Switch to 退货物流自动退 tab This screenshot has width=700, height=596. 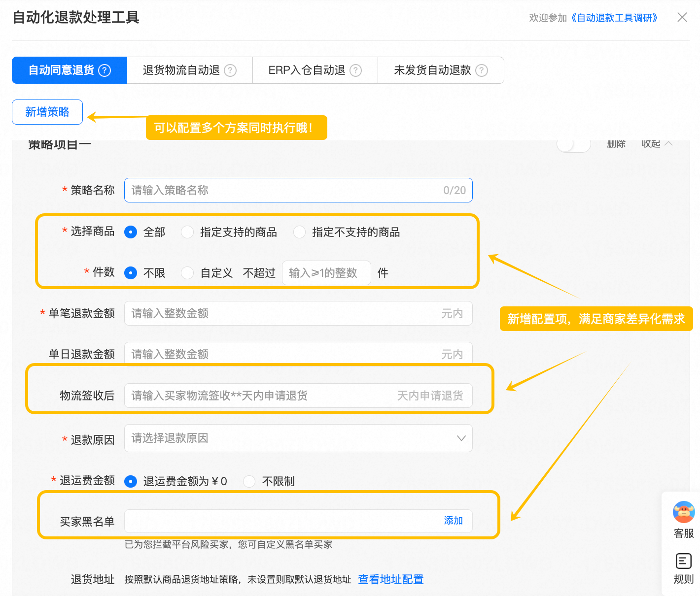click(x=181, y=70)
